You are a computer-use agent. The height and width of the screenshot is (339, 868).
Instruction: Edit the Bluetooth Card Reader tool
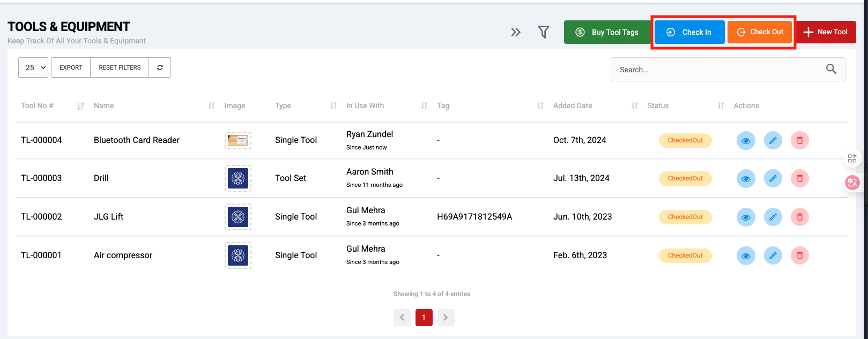(773, 140)
